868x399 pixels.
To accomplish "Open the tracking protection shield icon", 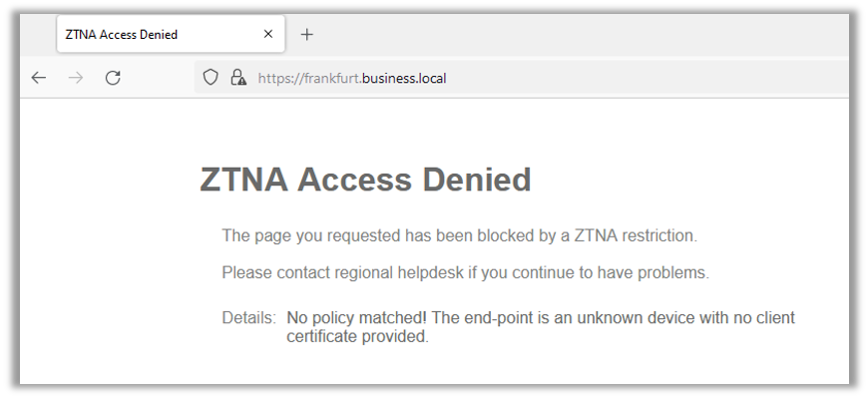I will pyautogui.click(x=211, y=78).
